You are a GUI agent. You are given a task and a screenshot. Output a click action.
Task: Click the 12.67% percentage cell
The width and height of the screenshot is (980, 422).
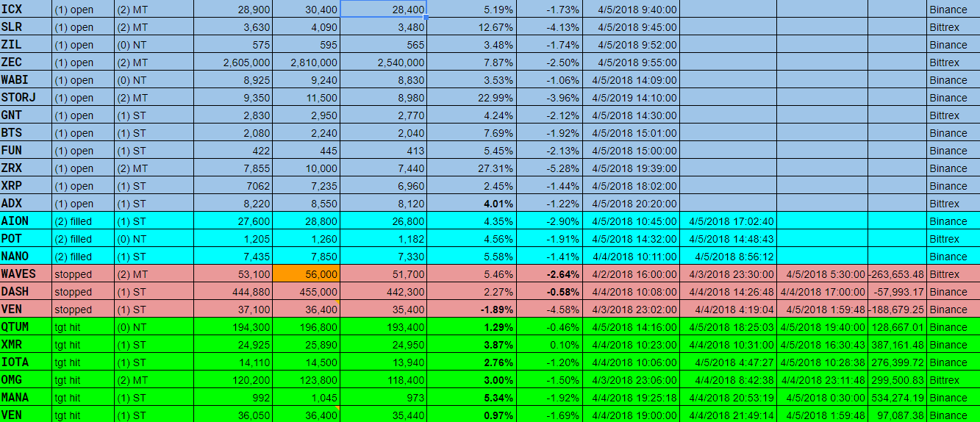point(471,27)
